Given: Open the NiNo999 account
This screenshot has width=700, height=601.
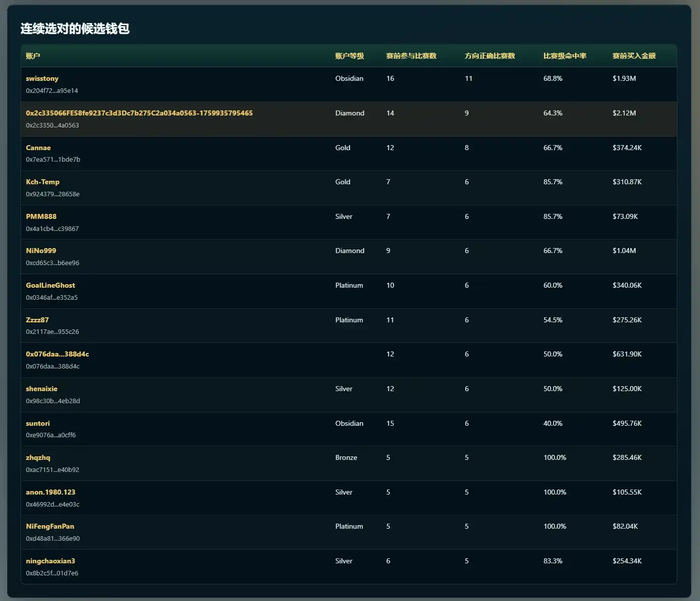Looking at the screenshot, I should (41, 251).
